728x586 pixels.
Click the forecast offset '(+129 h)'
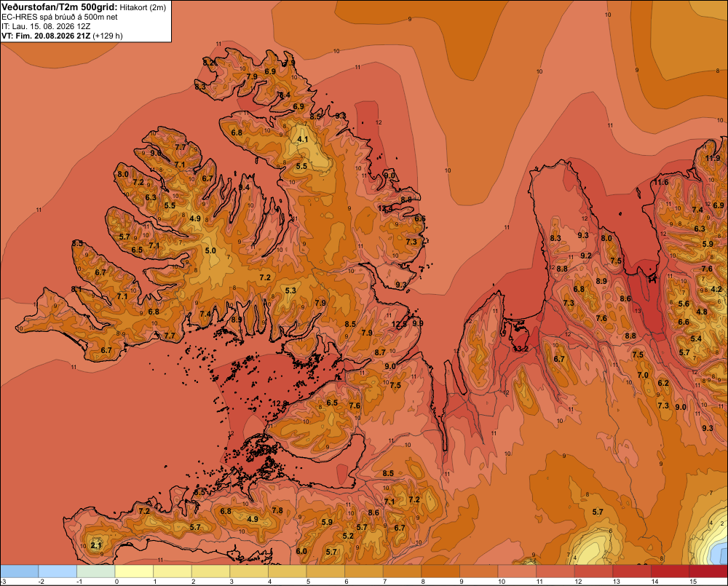[108, 36]
